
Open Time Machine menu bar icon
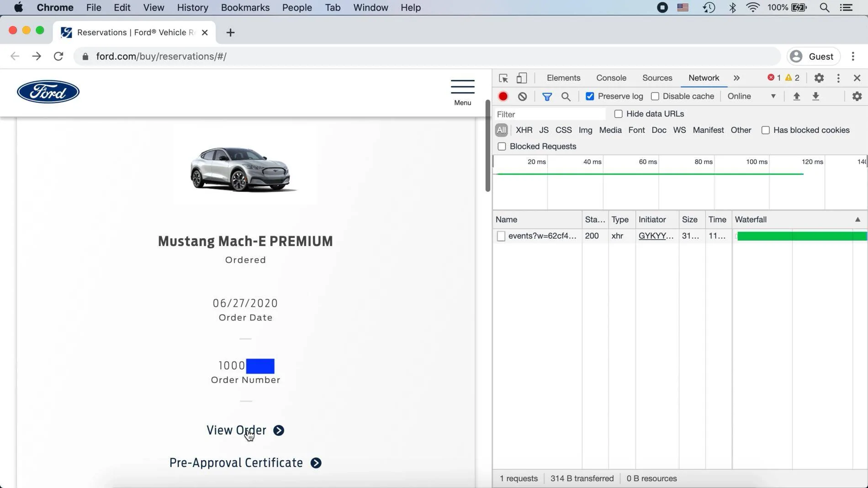click(x=709, y=7)
